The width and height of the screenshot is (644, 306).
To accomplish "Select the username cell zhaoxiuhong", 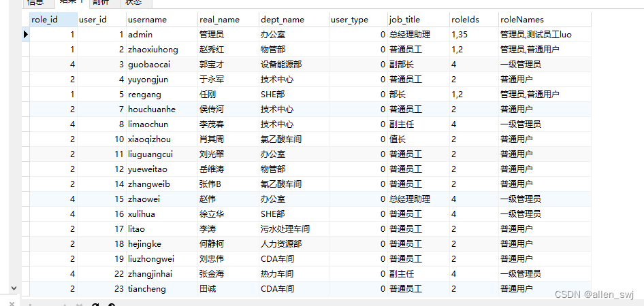I will [x=162, y=50].
